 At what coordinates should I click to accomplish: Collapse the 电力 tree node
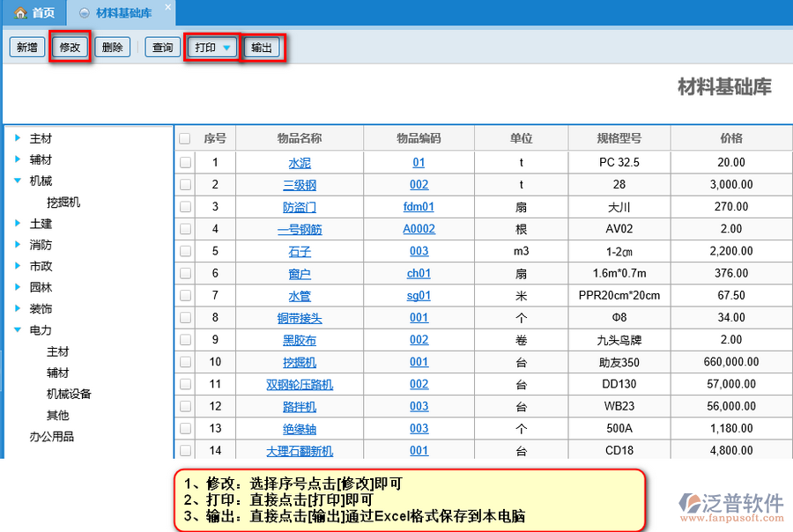pyautogui.click(x=17, y=330)
